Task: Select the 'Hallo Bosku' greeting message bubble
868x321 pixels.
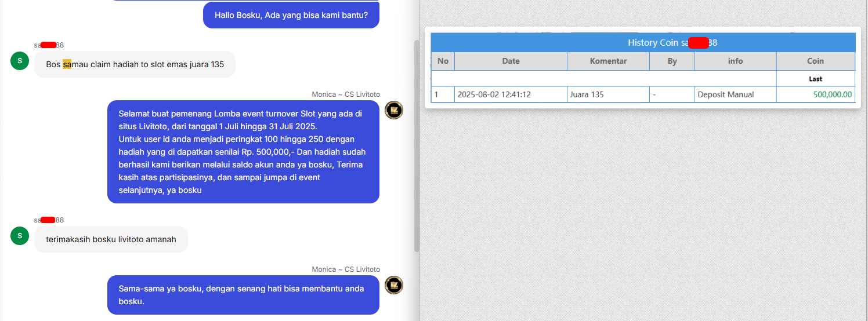Action: pyautogui.click(x=291, y=15)
